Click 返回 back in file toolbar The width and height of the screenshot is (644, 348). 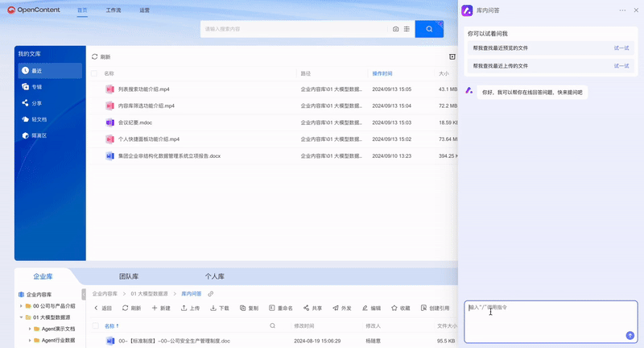pos(103,309)
